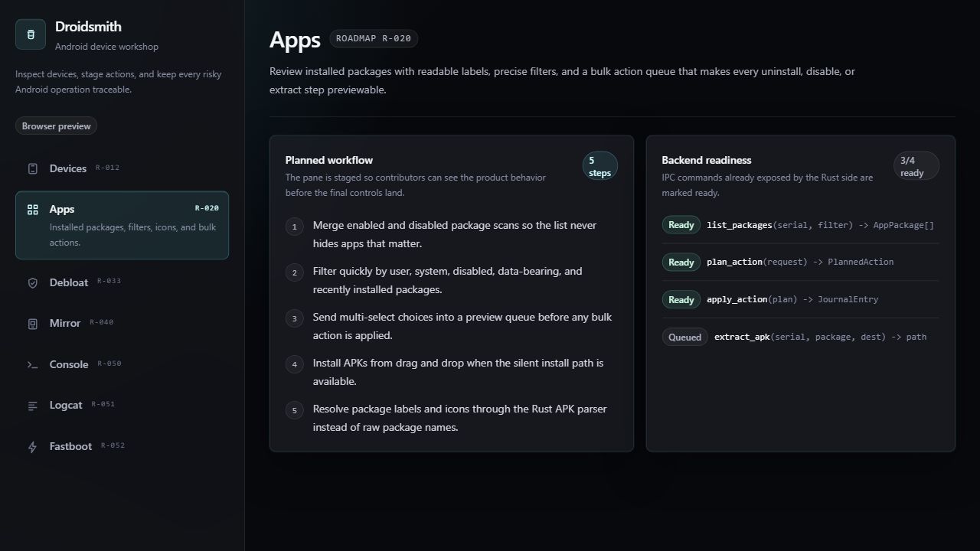Click the 'Filter quickly by user' step text
The width and height of the screenshot is (980, 551).
[448, 280]
